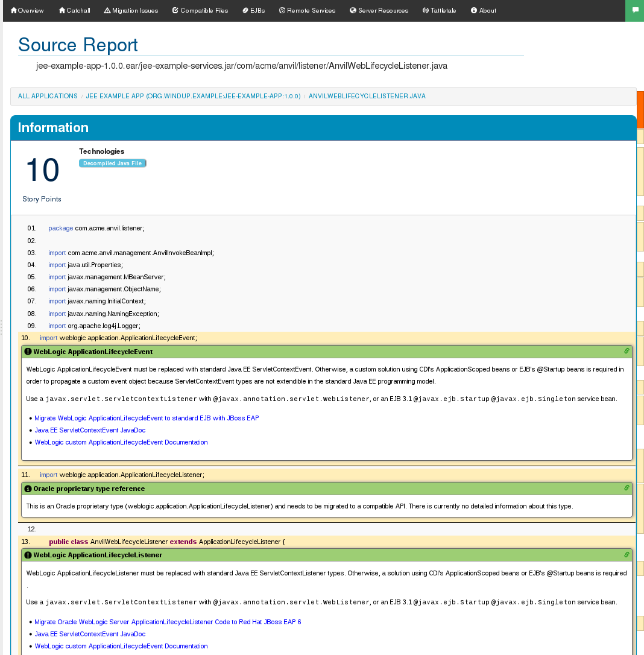
Task: Open Remote Services report
Action: [x=307, y=10]
